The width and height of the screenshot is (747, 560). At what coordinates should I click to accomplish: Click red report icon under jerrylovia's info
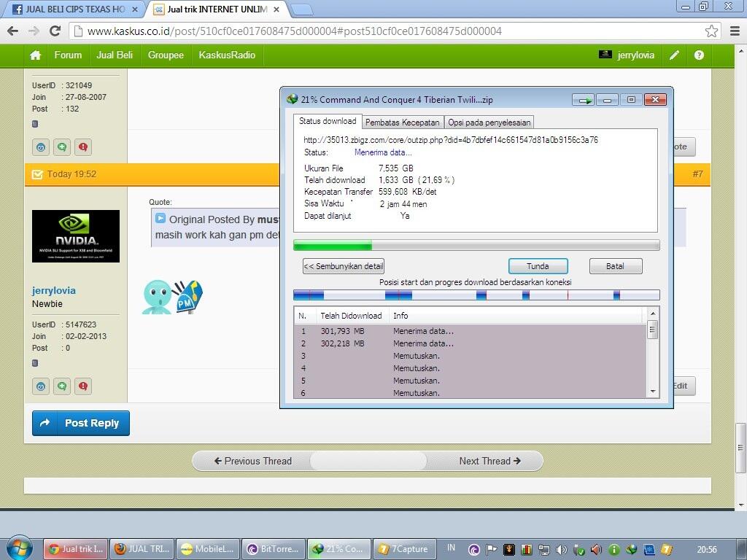click(x=83, y=386)
